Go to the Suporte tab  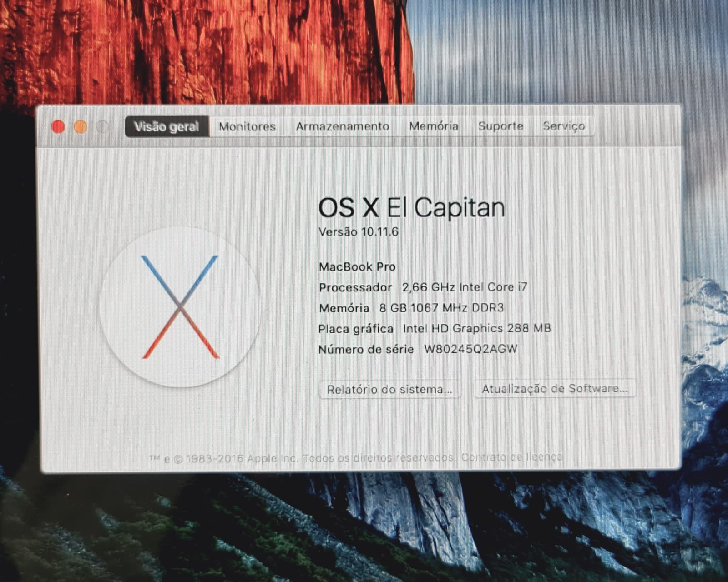[500, 126]
